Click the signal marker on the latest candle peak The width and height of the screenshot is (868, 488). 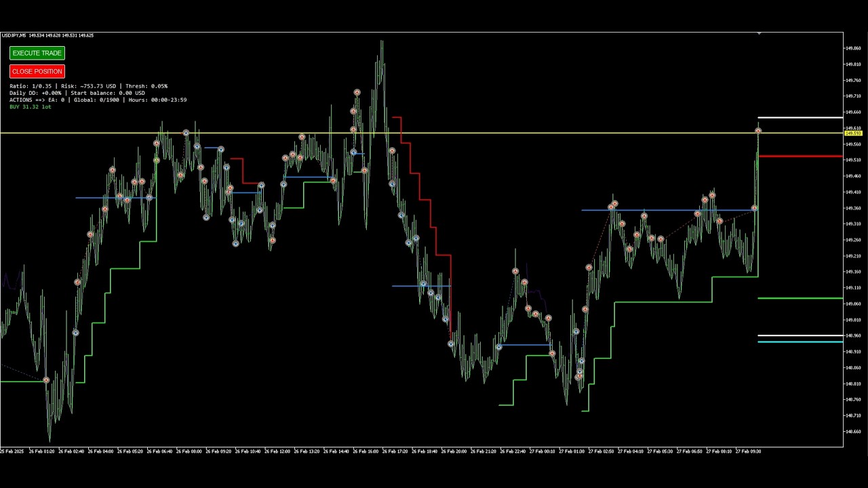[758, 131]
